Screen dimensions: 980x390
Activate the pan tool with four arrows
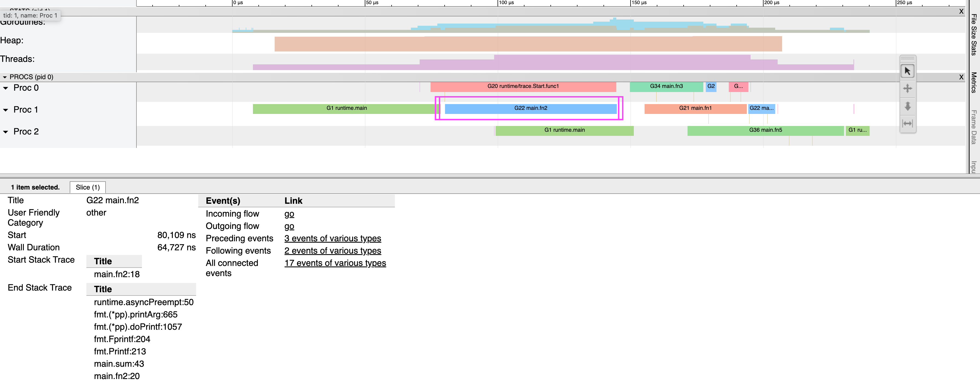907,89
